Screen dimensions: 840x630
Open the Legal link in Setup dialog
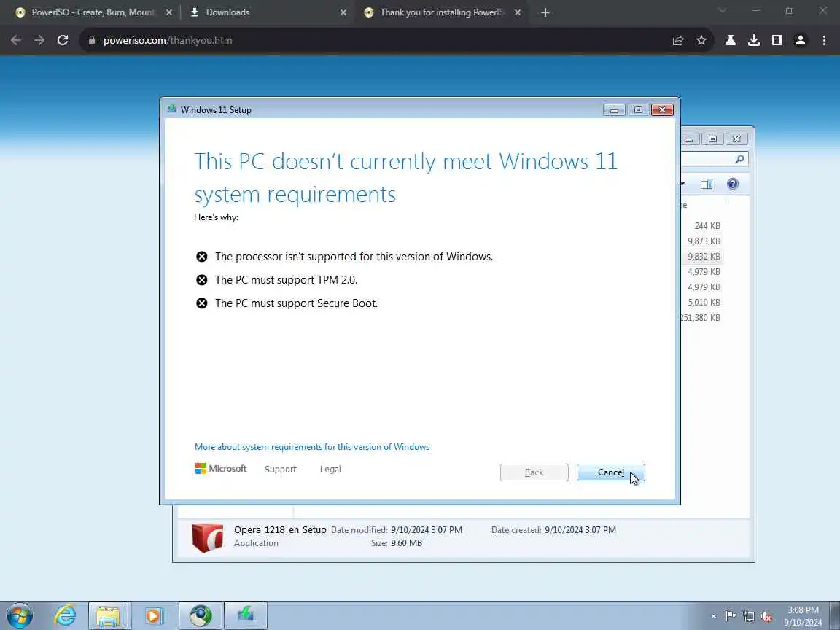tap(330, 470)
